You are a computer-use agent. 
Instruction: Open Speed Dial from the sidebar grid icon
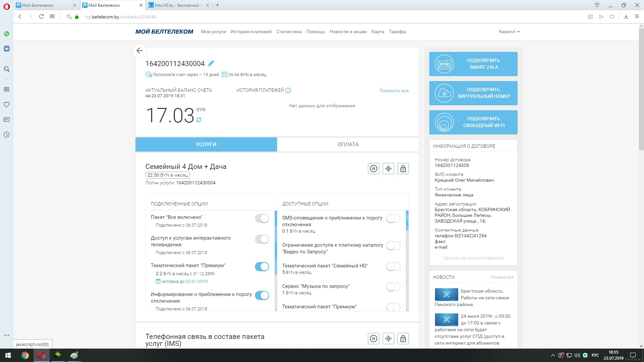pyautogui.click(x=7, y=89)
